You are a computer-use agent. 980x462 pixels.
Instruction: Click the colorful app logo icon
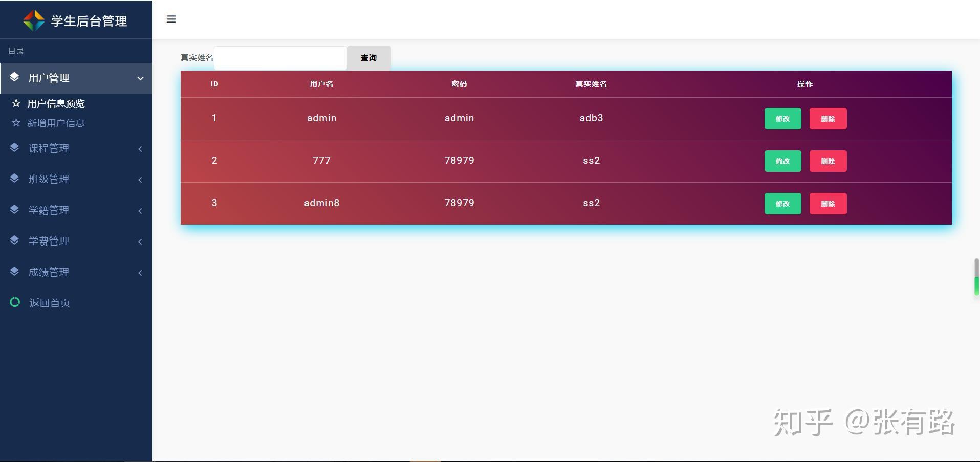tap(34, 20)
